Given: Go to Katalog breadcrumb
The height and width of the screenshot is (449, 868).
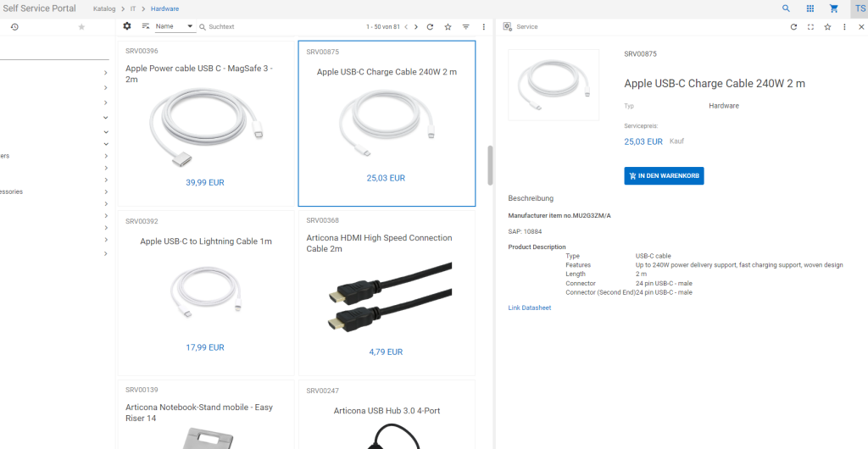Looking at the screenshot, I should [104, 8].
